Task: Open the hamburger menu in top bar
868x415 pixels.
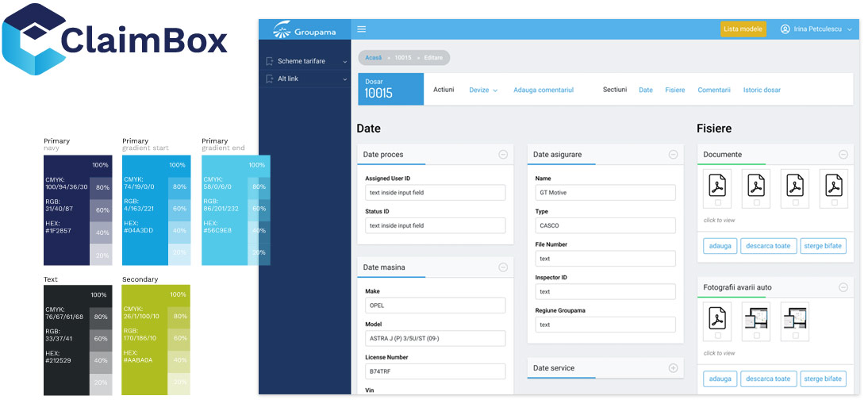Action: tap(362, 29)
